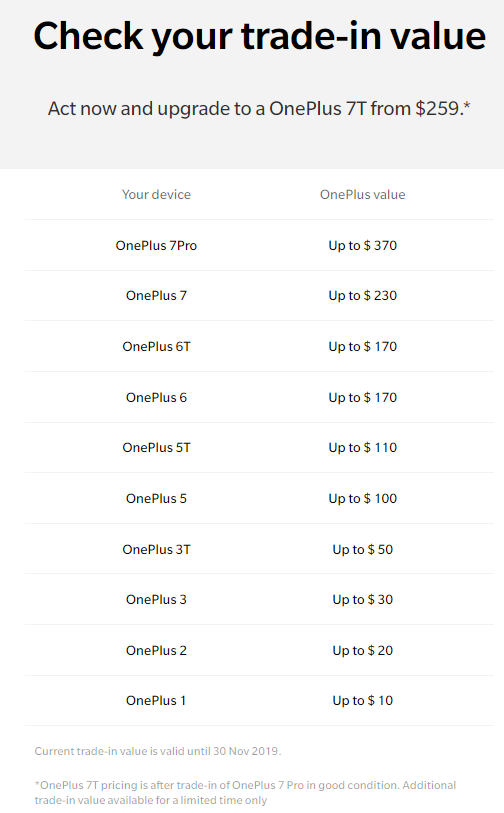Click the OnePlus 7 device name
The height and width of the screenshot is (813, 504).
coord(156,296)
